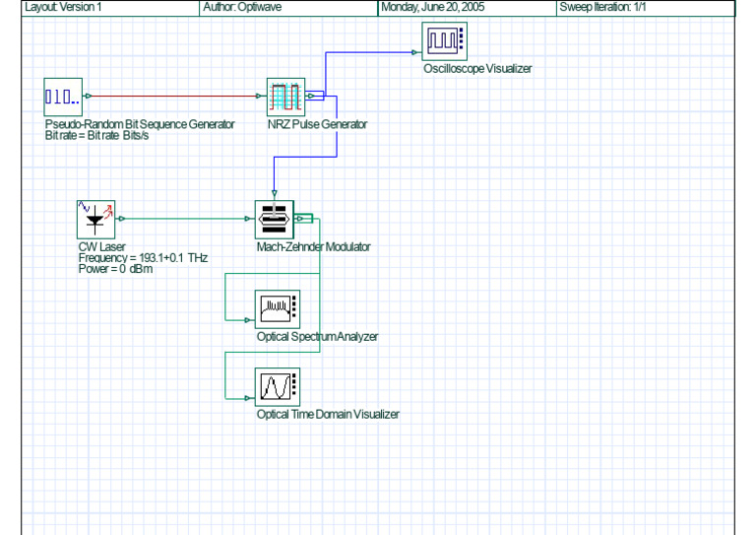Click the 'Frequency = 193.1+0.1 THz' text
Image resolution: width=756 pixels, height=535 pixels.
pos(143,257)
